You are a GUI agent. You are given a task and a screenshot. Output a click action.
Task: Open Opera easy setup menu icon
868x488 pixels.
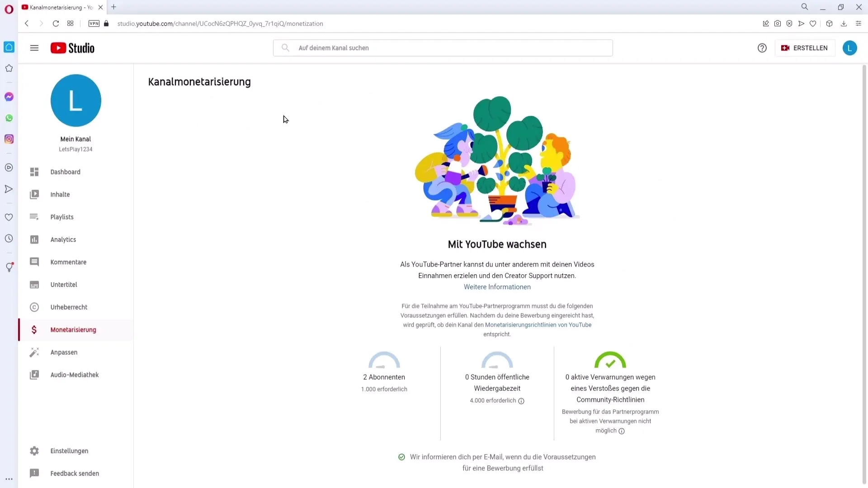click(859, 23)
